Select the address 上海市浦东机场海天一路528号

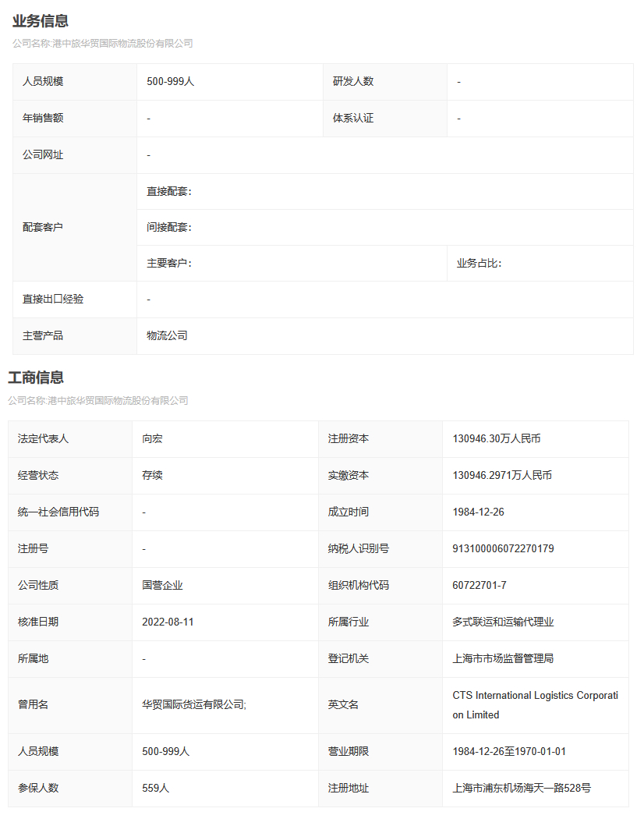coord(522,788)
